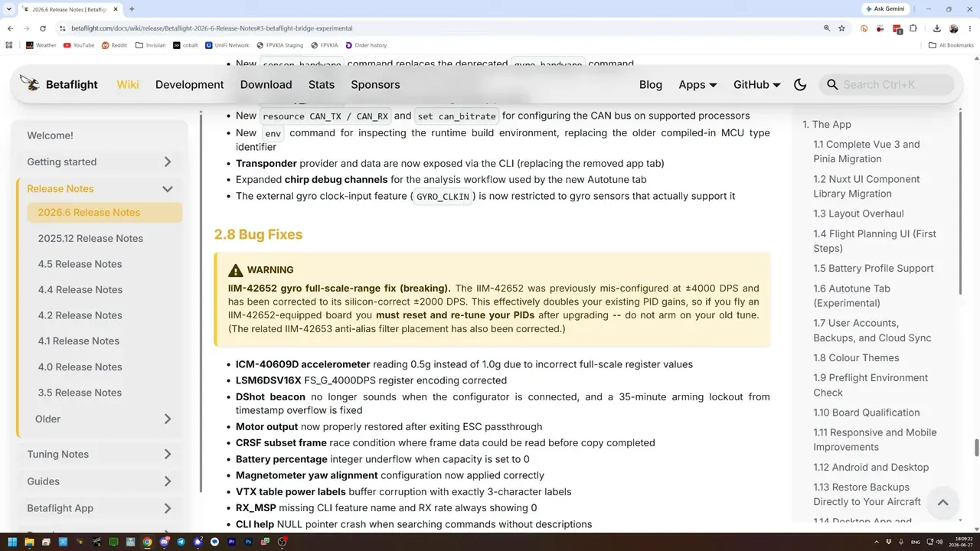
Task: Open the Chrome three-dot menu
Action: tap(969, 28)
